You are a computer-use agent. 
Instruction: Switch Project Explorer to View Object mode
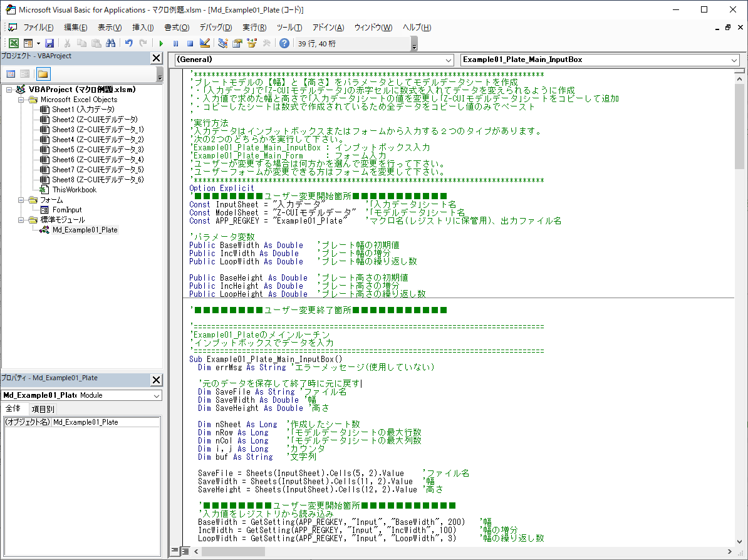23,74
